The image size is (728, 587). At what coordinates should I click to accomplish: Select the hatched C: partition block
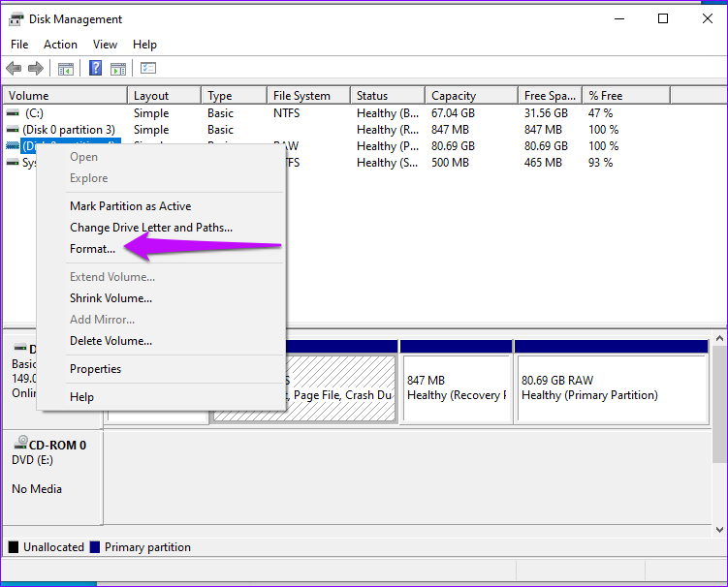[341, 387]
